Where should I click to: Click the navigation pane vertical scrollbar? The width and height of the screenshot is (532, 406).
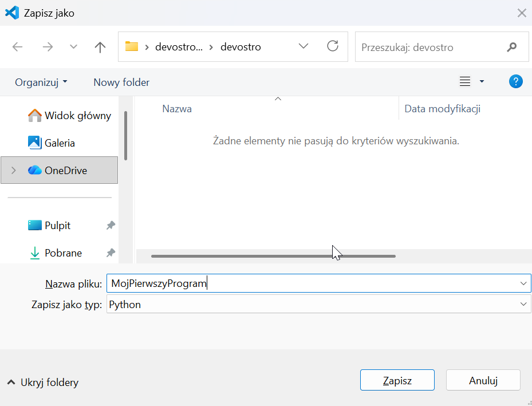pos(126,136)
